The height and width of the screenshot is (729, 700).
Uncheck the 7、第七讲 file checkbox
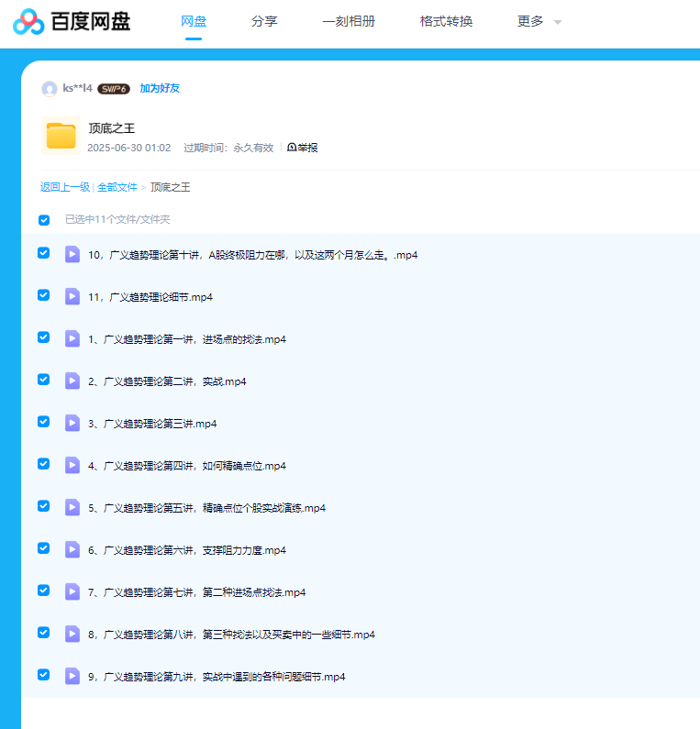point(44,591)
